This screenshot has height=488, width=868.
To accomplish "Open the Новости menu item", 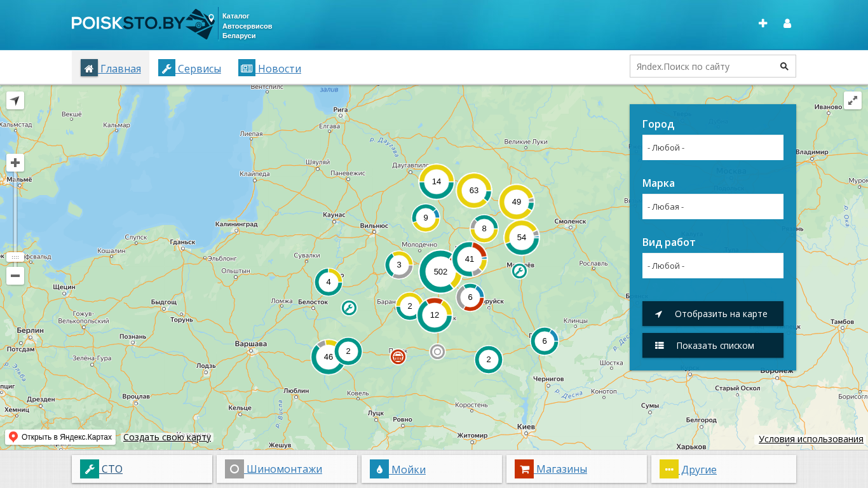I will tap(270, 68).
